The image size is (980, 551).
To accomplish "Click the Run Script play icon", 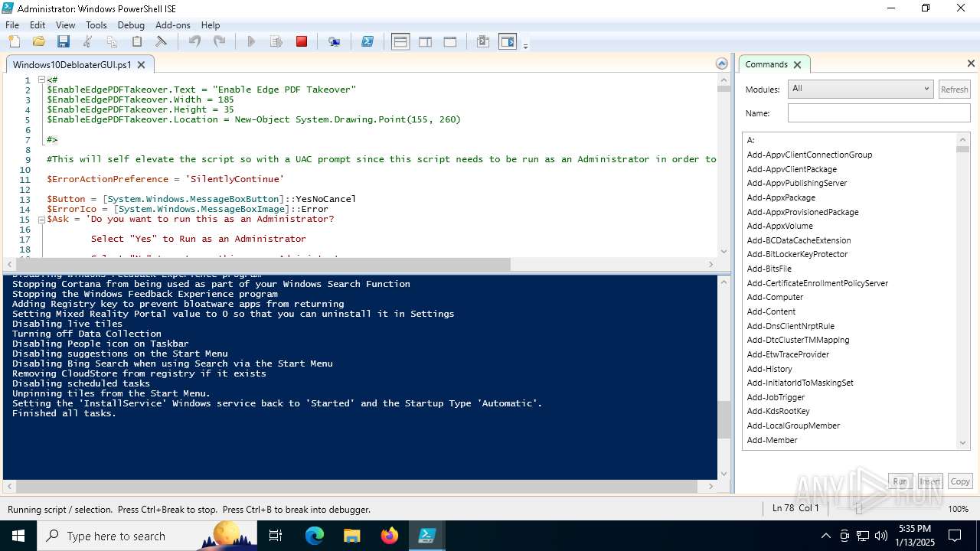I will point(251,41).
